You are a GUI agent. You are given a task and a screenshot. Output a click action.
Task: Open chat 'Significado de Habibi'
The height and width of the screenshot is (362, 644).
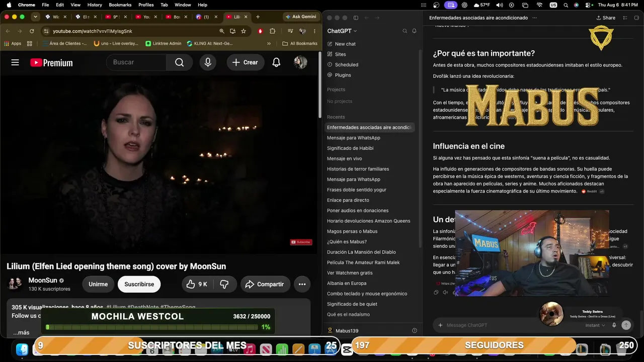pyautogui.click(x=350, y=148)
